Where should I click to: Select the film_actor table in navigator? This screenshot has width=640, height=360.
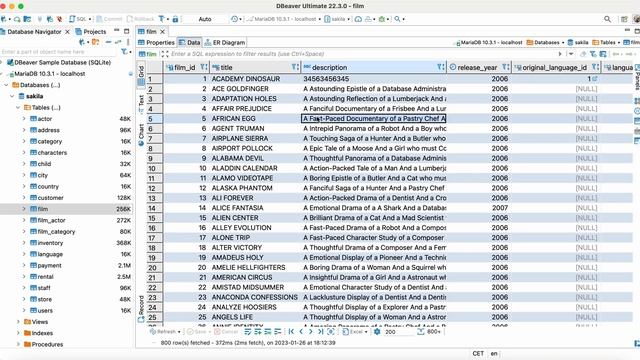point(51,220)
